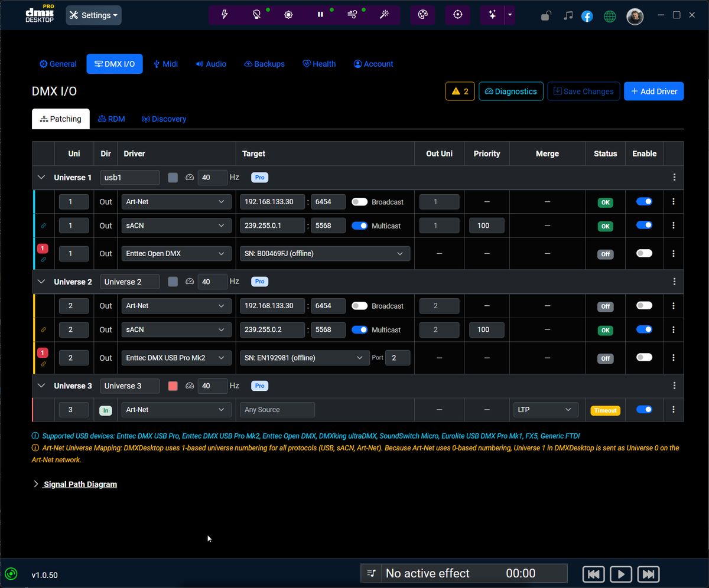This screenshot has width=709, height=588.
Task: Click the wind/fog icon in top toolbar
Action: point(352,15)
